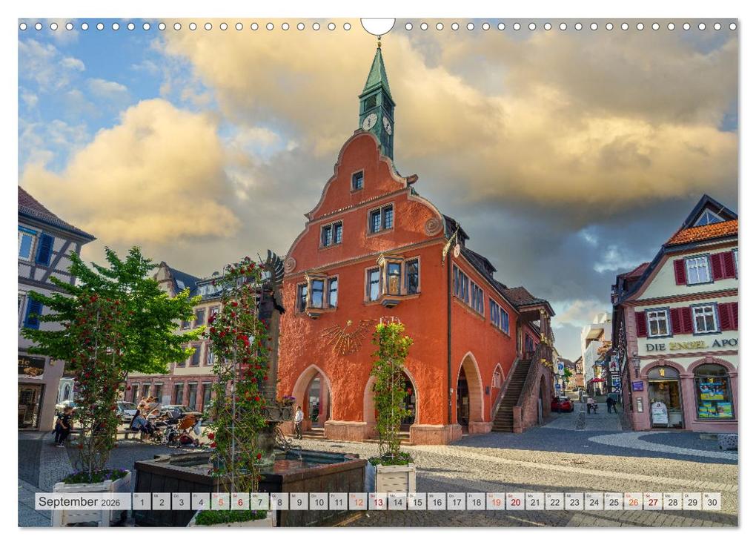Click the last day cell 30

pos(712,501)
